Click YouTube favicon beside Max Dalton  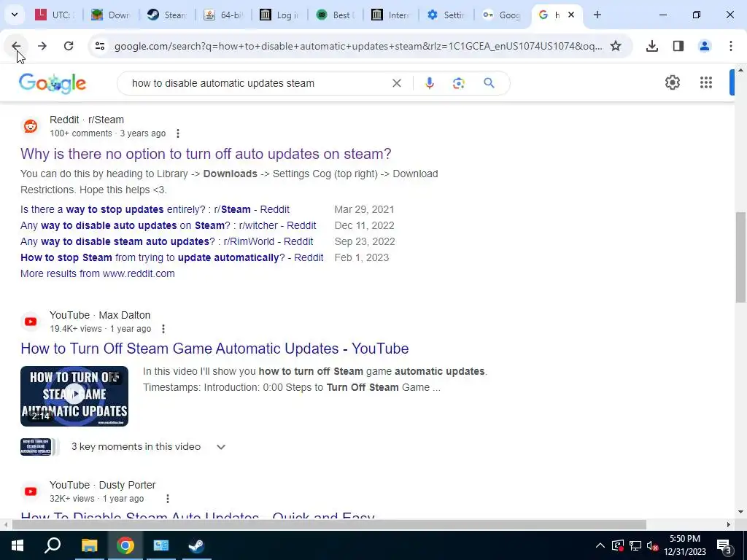pos(31,322)
